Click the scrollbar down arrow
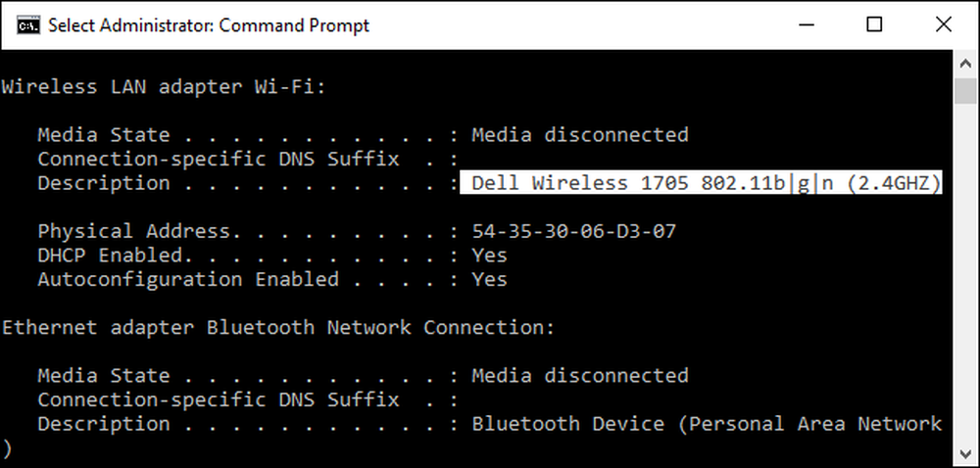Viewport: 980px width, 468px height. click(x=965, y=453)
